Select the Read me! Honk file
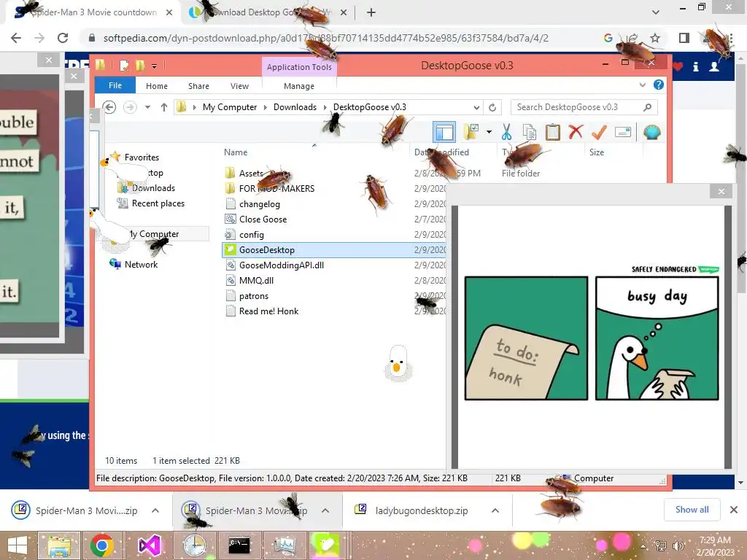This screenshot has height=560, width=747. 268,311
